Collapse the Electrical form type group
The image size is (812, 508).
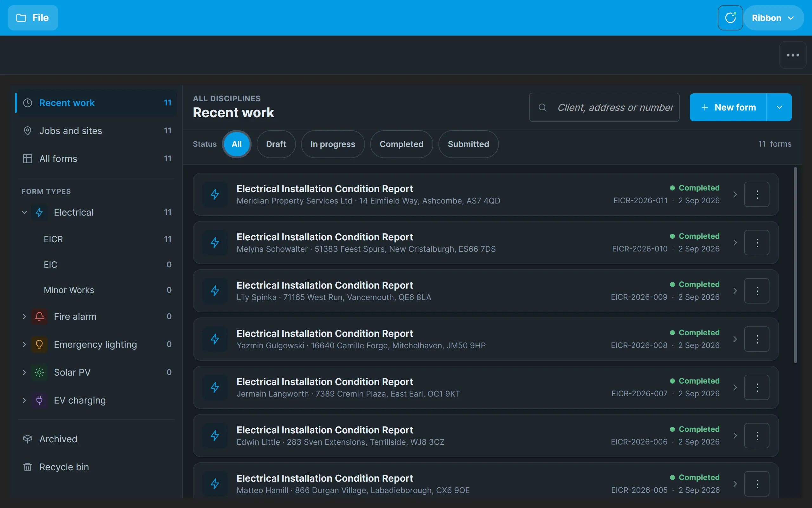(24, 212)
